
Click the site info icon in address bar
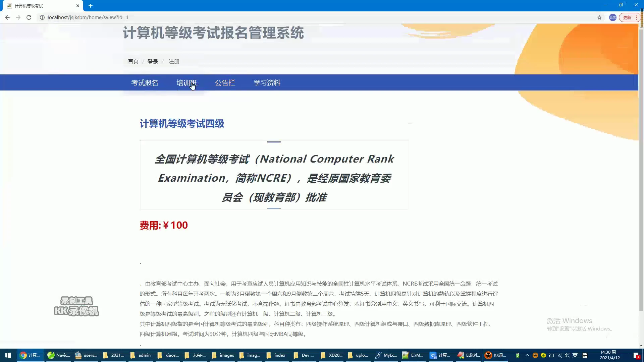coord(42,17)
